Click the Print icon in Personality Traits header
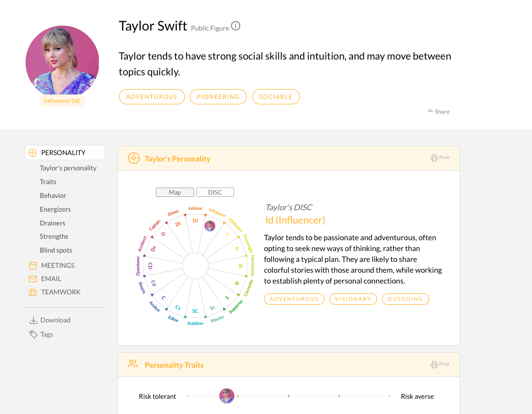Viewport: 532px width, 414px height. point(434,365)
